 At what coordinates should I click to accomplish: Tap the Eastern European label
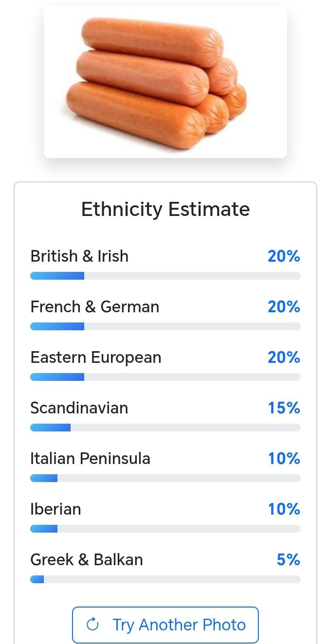(95, 358)
